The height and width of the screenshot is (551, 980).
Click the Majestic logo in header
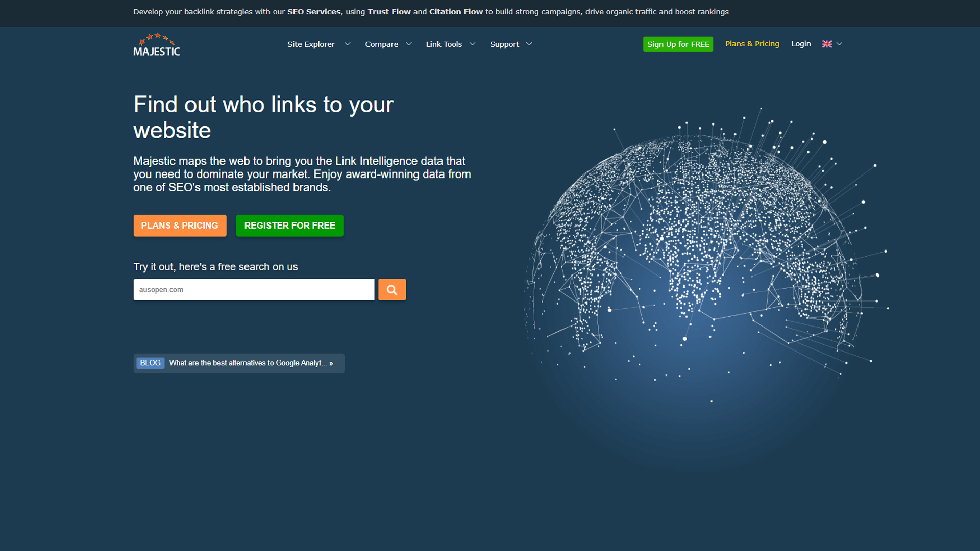(157, 45)
